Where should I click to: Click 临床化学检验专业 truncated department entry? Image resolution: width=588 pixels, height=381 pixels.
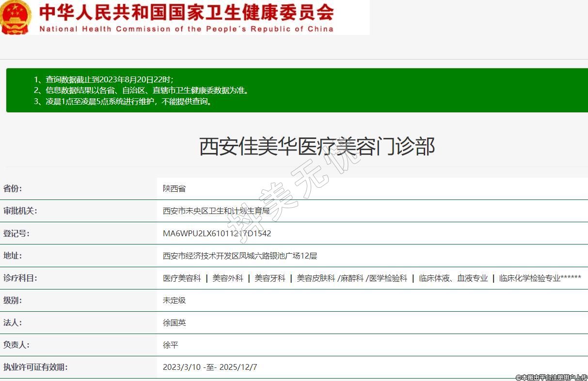pyautogui.click(x=540, y=278)
